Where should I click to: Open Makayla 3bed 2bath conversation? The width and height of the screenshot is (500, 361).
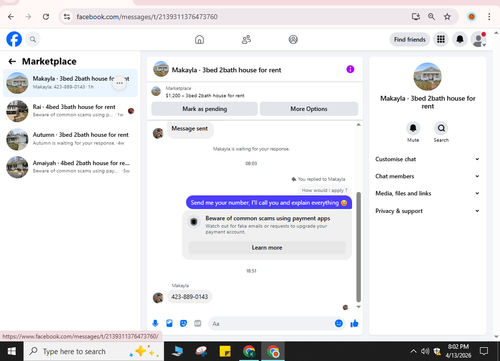(70, 83)
